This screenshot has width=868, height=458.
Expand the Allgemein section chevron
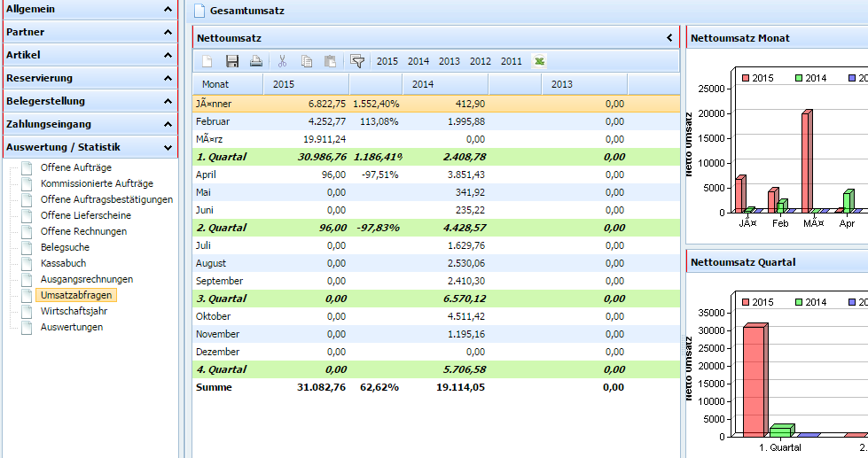(x=168, y=9)
